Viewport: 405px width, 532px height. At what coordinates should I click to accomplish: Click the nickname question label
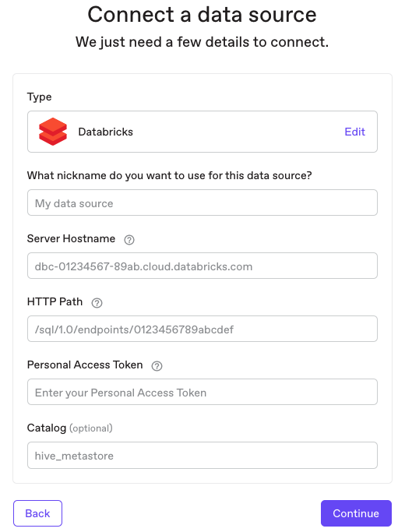[170, 175]
